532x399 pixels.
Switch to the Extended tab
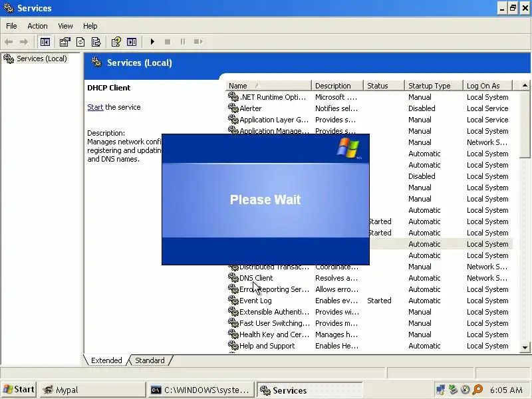[106, 360]
